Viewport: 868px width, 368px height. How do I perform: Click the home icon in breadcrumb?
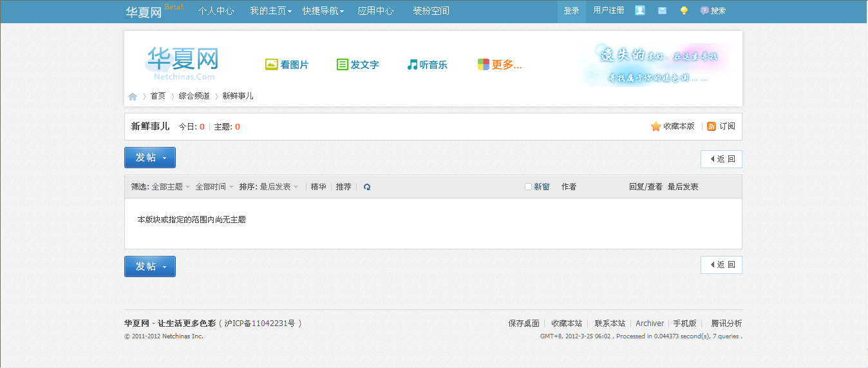pyautogui.click(x=133, y=97)
